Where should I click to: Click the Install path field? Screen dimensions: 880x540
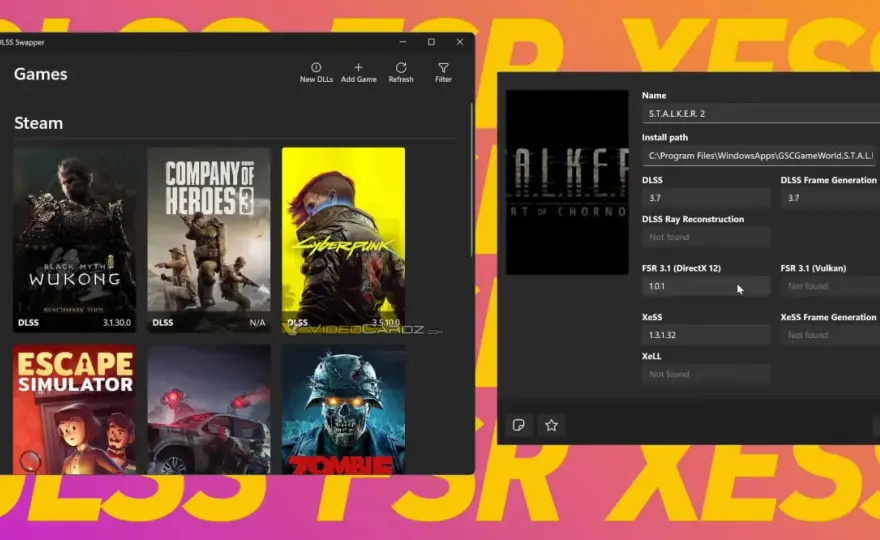tap(758, 155)
